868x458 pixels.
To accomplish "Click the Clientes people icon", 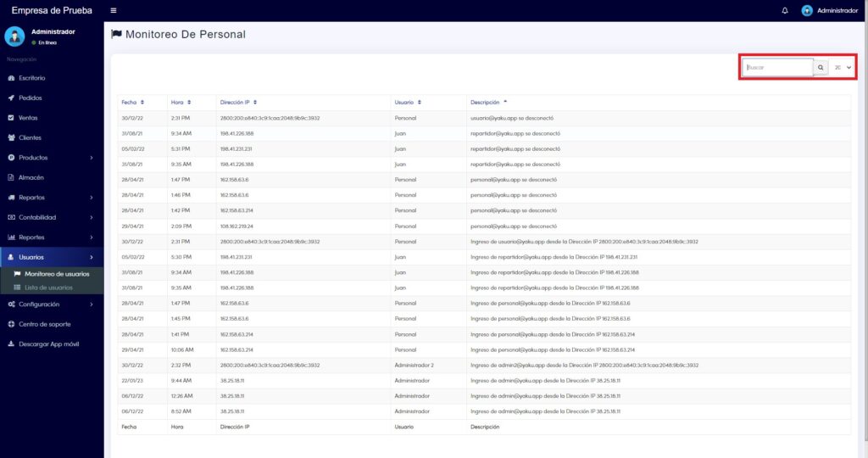I will [x=11, y=138].
